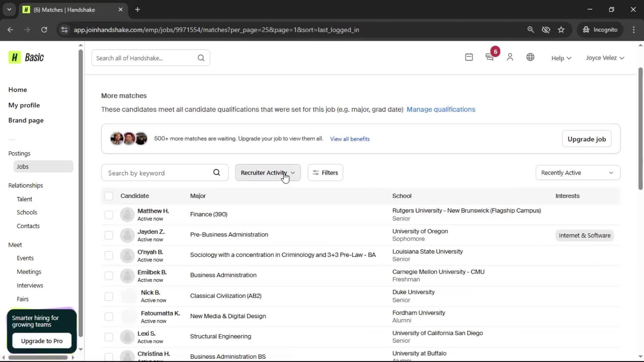The width and height of the screenshot is (644, 362).
Task: Click search icon in keyword search box
Action: point(217,173)
